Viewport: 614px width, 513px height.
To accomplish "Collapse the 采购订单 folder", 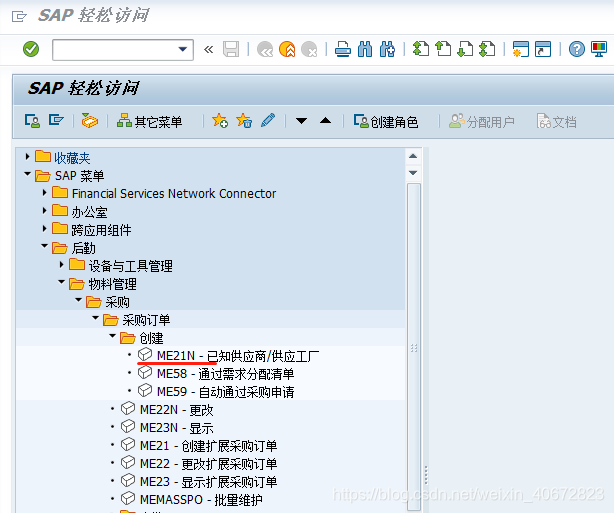I will [x=96, y=318].
